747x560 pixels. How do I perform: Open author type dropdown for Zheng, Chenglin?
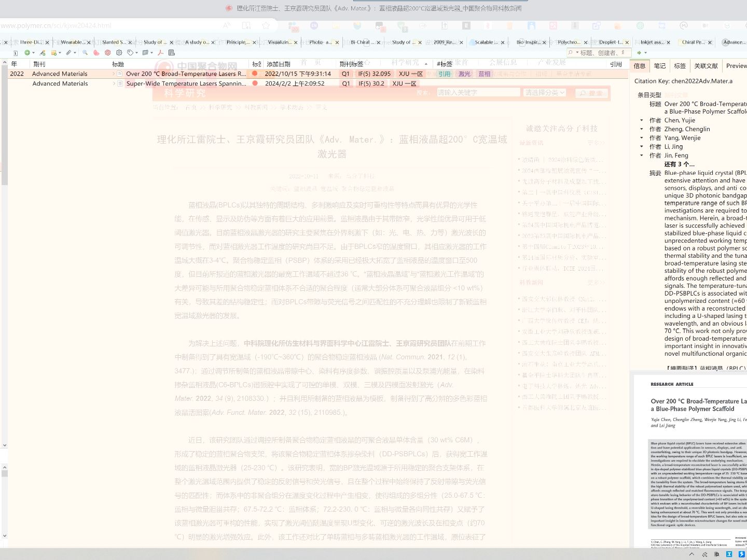tap(642, 129)
